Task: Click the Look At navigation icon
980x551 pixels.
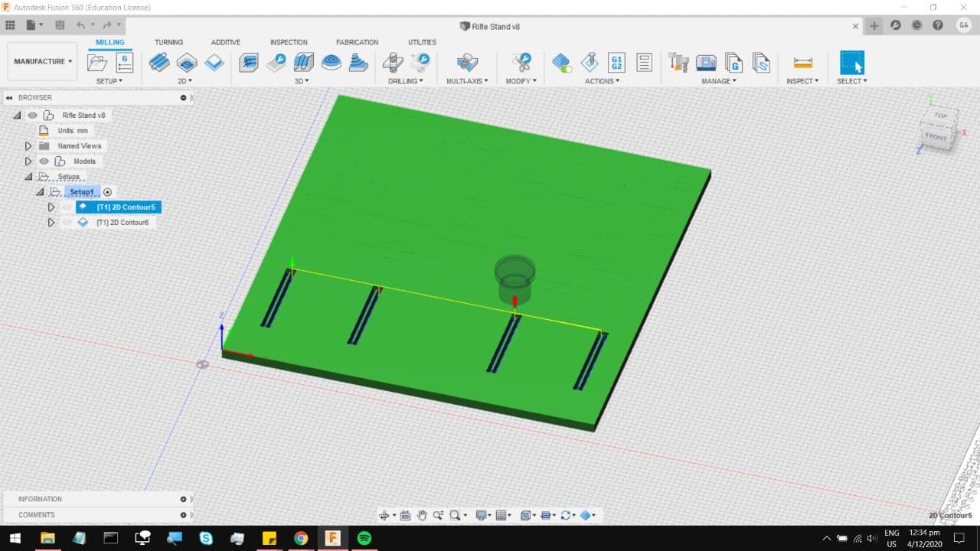Action: click(405, 515)
